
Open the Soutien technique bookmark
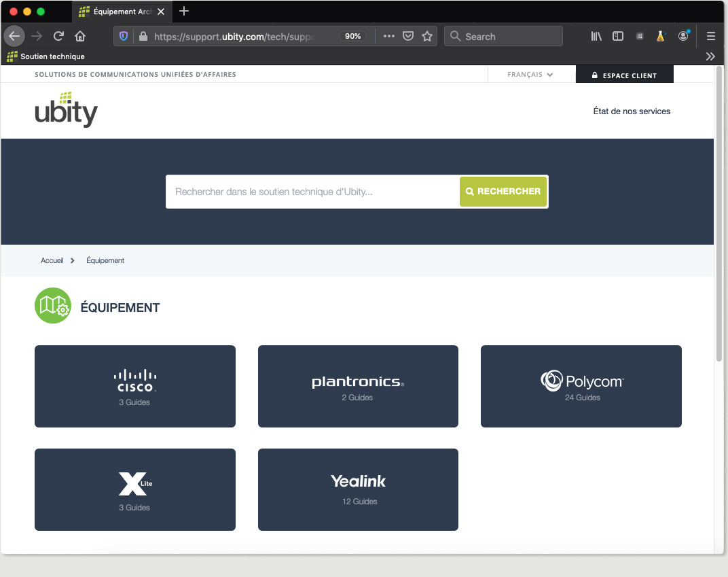point(46,56)
